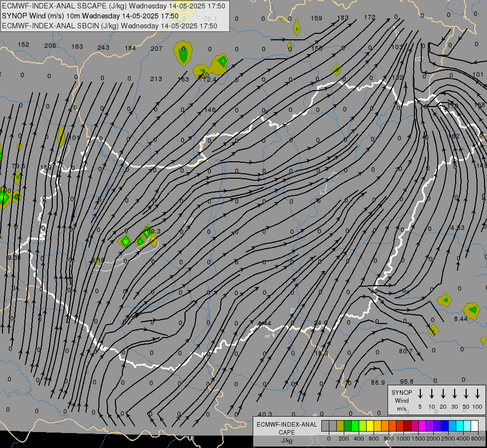
Task: Select the SYNOP Wind 10m title line
Action: coord(90,16)
